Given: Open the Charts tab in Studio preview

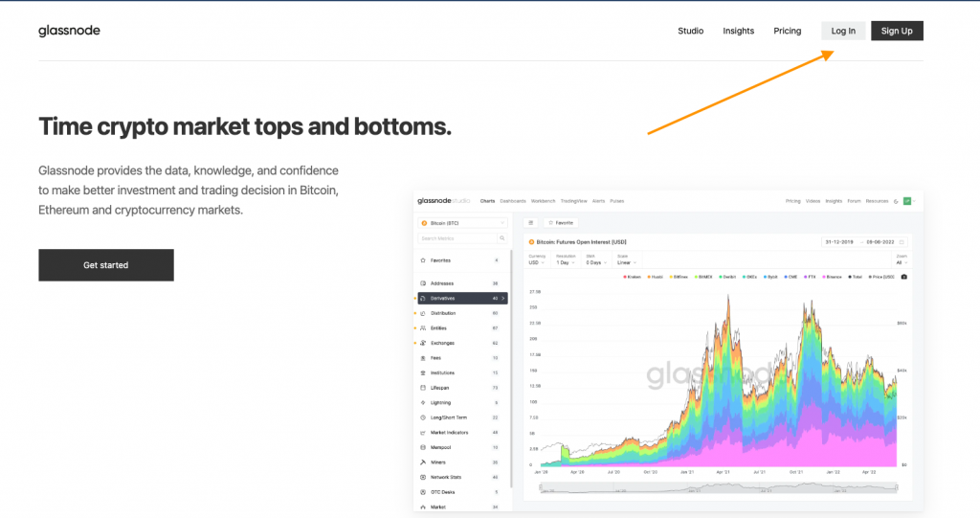Looking at the screenshot, I should click(x=487, y=201).
